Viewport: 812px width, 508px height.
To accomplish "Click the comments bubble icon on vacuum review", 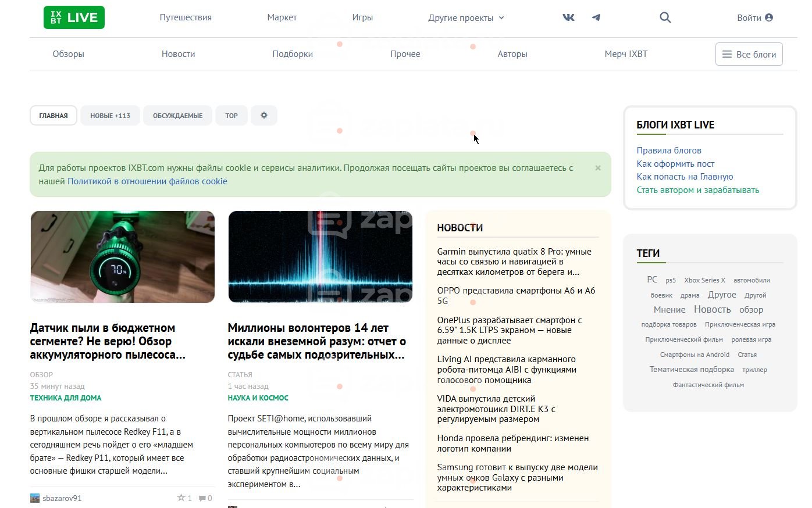I will tap(202, 498).
